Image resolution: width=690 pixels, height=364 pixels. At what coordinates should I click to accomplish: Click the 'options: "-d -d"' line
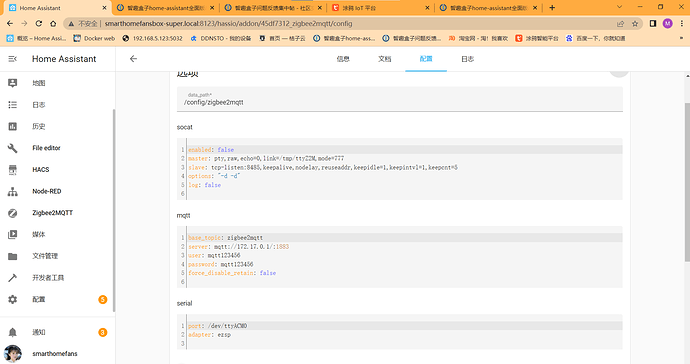pyautogui.click(x=214, y=176)
